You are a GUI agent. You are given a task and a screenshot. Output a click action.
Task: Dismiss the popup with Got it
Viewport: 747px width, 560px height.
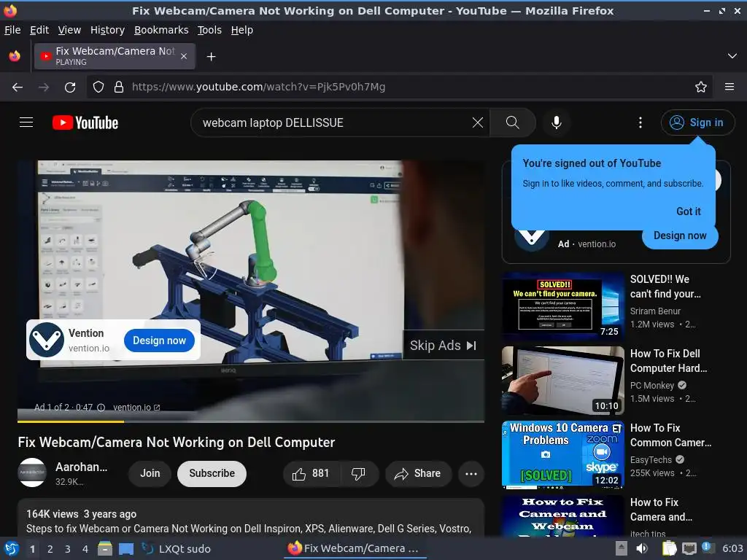[688, 211]
